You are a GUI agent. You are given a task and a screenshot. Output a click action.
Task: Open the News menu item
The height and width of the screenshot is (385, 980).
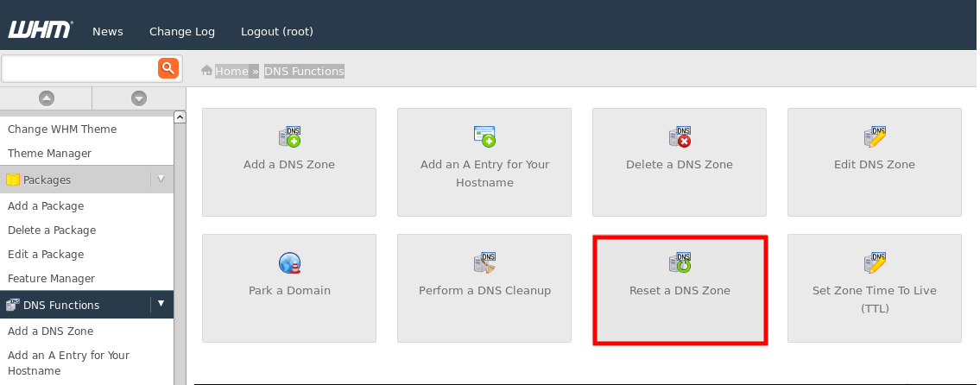click(x=108, y=31)
